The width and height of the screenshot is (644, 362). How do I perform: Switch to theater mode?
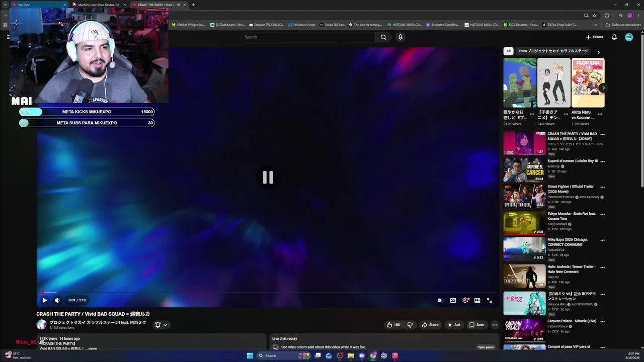coord(477,300)
